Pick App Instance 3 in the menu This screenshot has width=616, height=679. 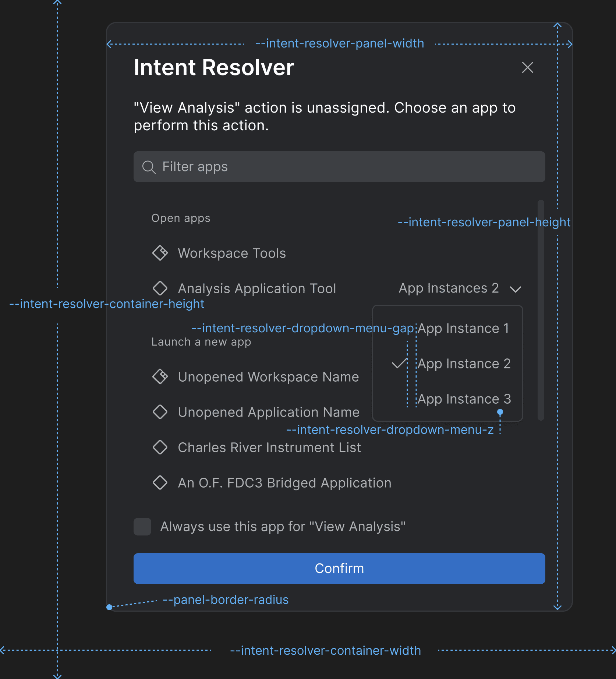pos(464,399)
